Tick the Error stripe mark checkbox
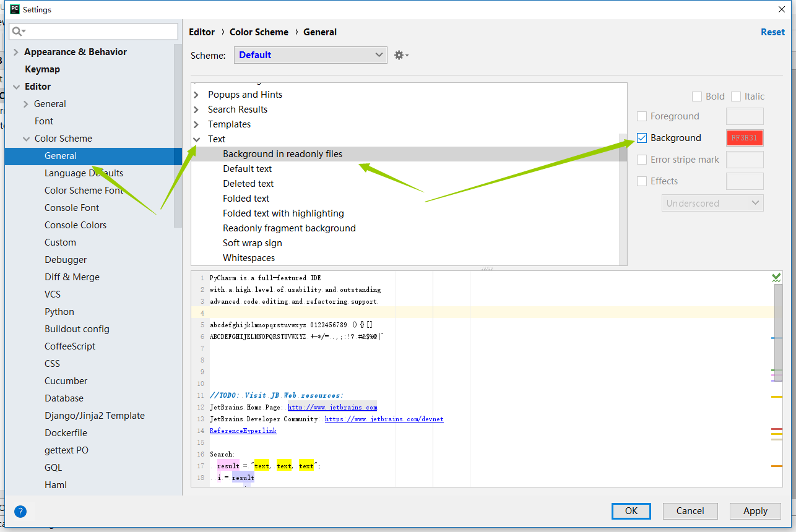Image resolution: width=796 pixels, height=532 pixels. pos(642,160)
